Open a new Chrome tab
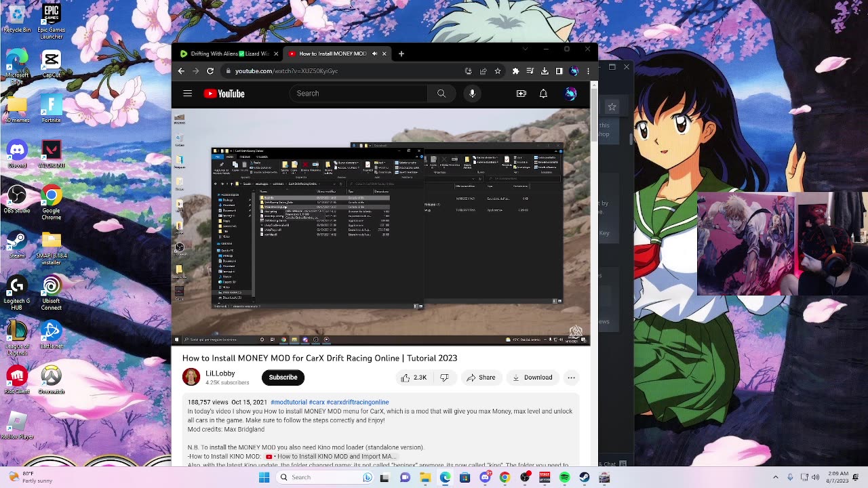 [x=401, y=54]
